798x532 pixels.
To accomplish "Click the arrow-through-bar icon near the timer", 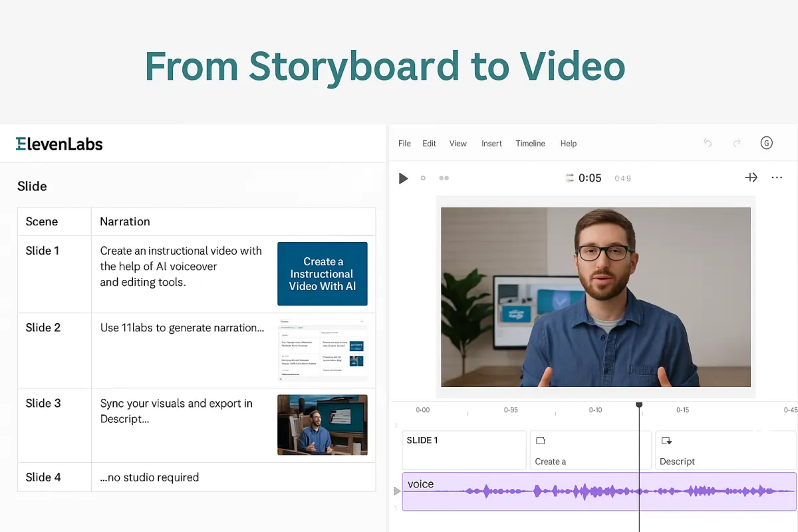I will coord(751,178).
